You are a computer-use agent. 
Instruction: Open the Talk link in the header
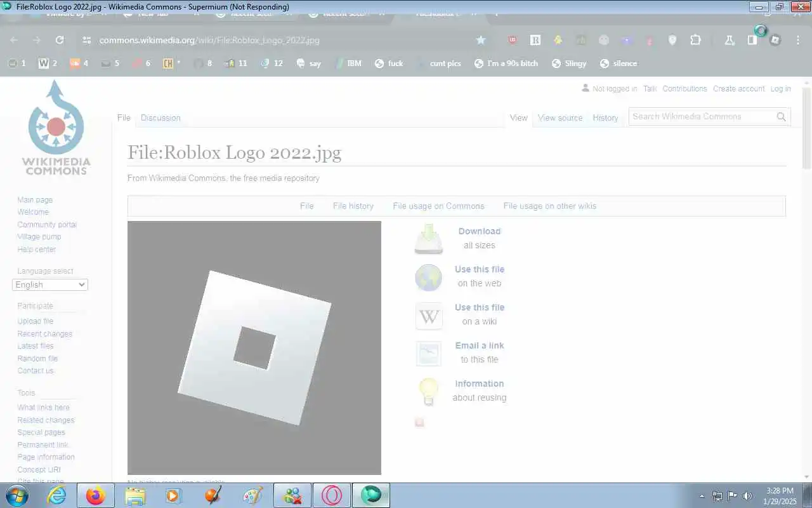pyautogui.click(x=650, y=89)
